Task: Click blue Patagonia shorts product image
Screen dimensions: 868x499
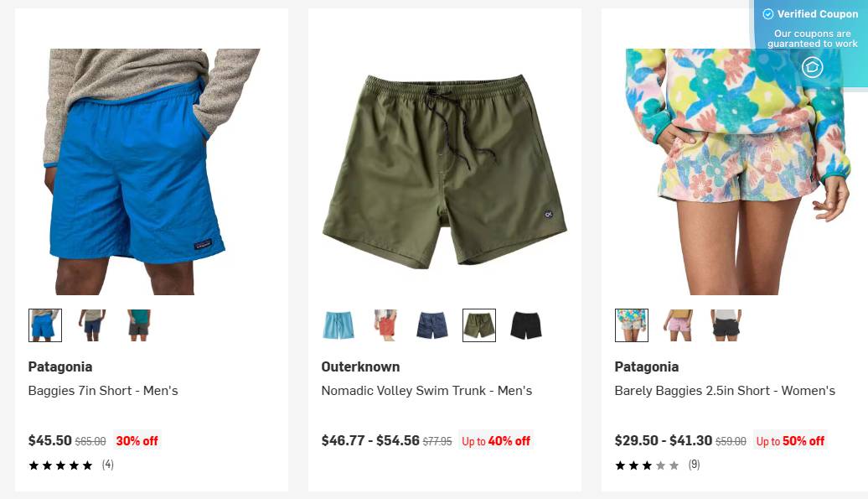Action: 152,172
